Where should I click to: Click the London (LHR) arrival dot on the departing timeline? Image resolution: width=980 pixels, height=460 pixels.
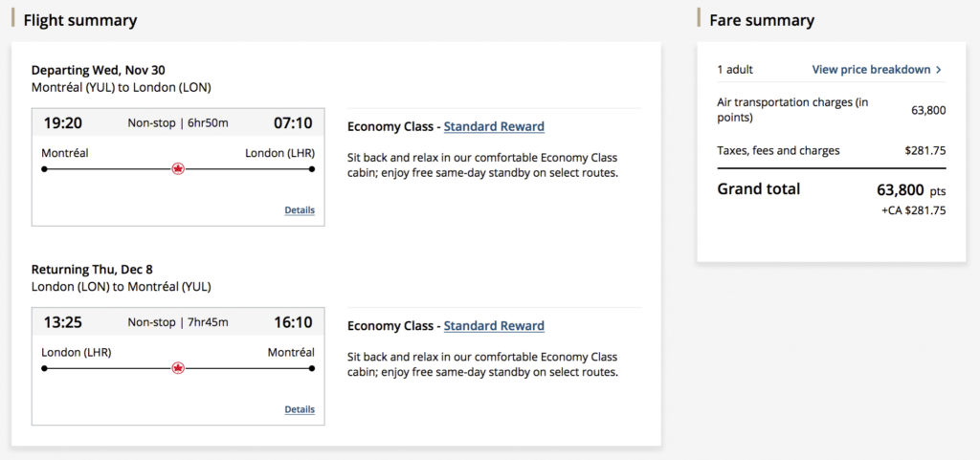pyautogui.click(x=312, y=169)
